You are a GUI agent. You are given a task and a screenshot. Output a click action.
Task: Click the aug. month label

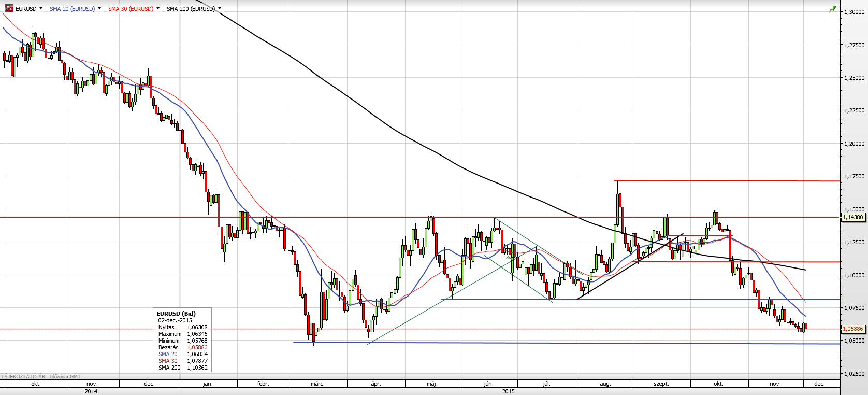pyautogui.click(x=605, y=384)
